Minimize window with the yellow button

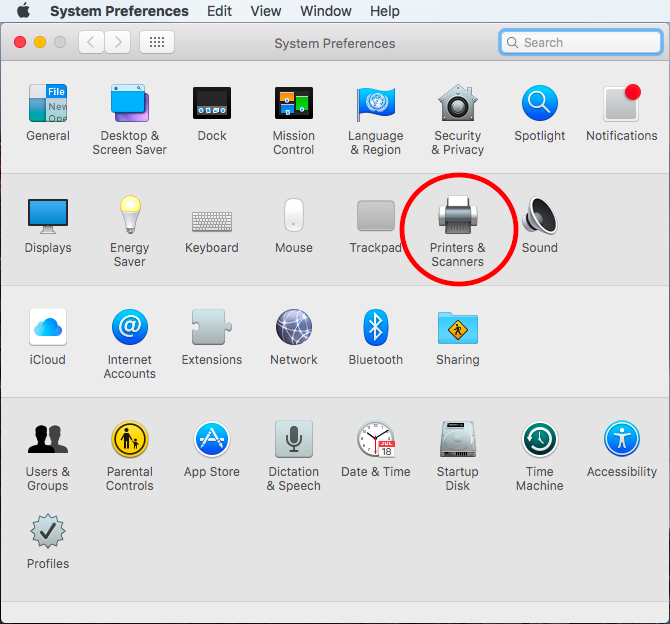point(40,42)
